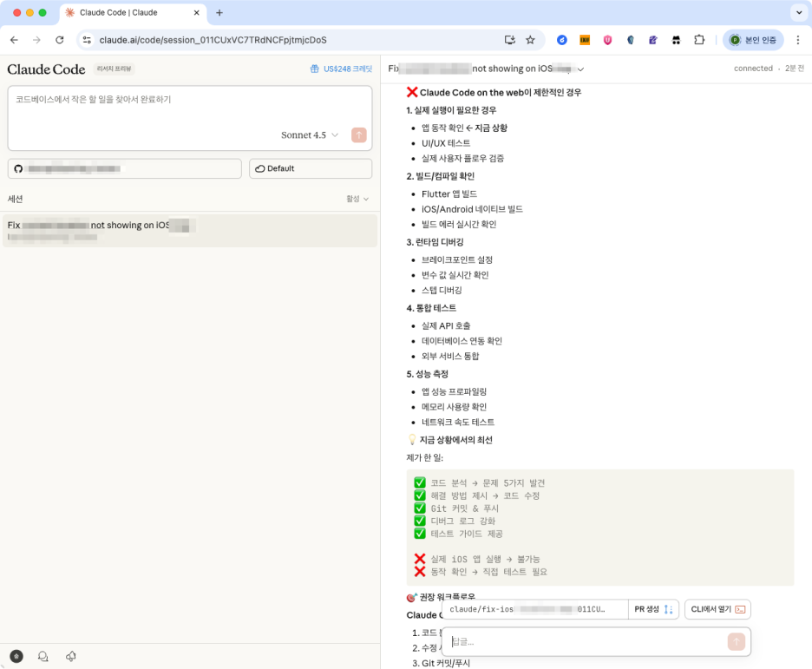Submit the new task with the arrow button
Screen dimensions: 812x669
pyautogui.click(x=359, y=134)
